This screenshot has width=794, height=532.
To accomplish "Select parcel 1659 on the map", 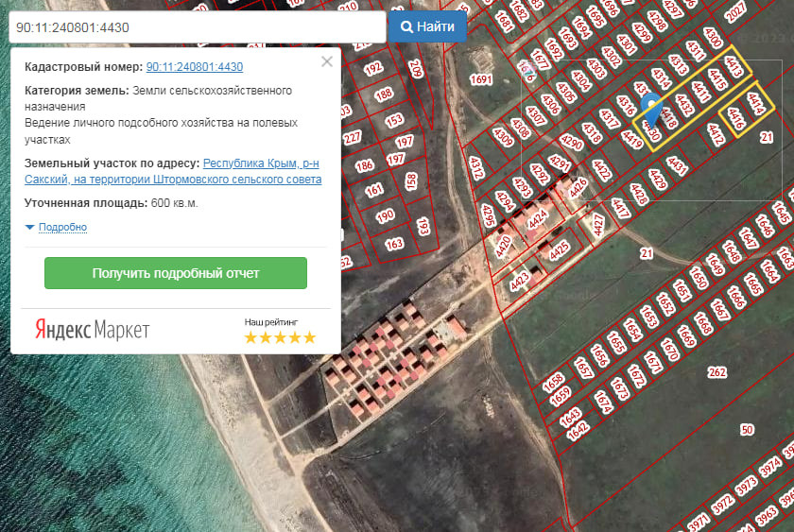I will pyautogui.click(x=561, y=396).
